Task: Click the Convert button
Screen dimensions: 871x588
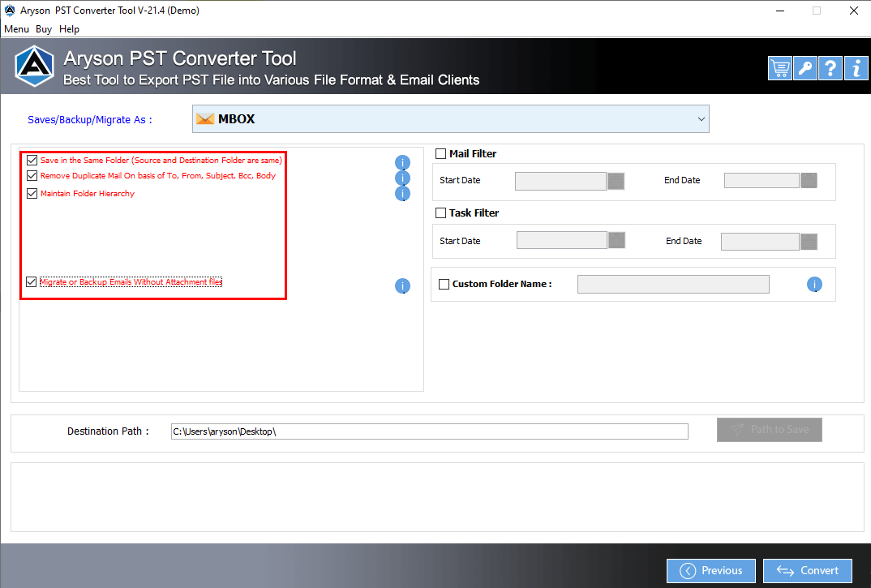Action: click(808, 571)
